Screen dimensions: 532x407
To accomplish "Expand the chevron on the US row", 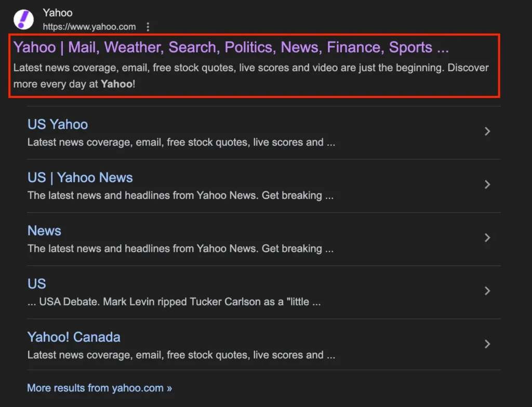I will click(487, 291).
